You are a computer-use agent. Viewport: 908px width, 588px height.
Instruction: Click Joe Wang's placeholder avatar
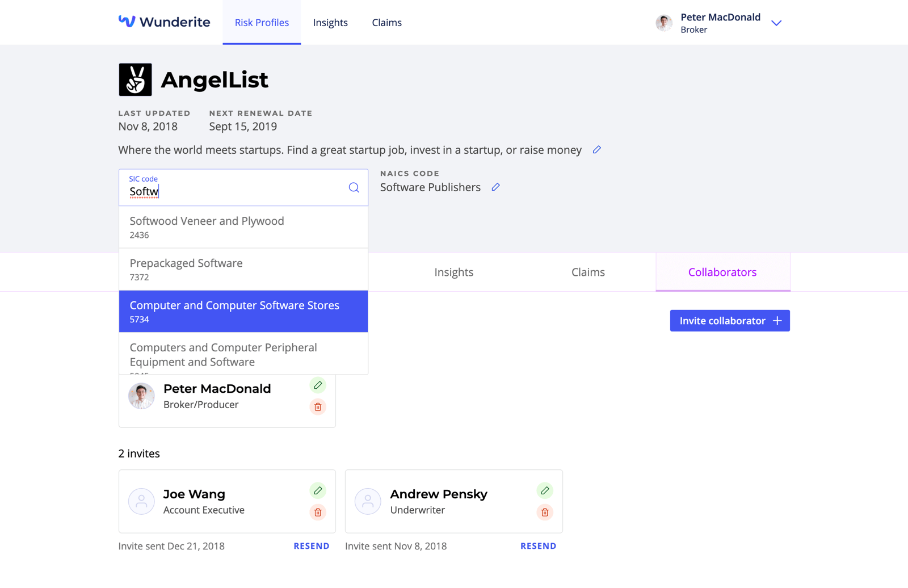pos(141,502)
